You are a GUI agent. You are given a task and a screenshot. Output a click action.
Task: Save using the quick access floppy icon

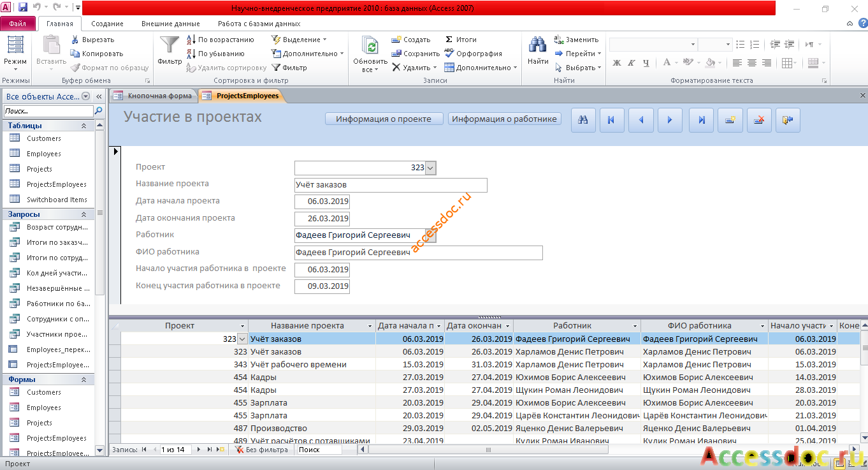[x=23, y=8]
